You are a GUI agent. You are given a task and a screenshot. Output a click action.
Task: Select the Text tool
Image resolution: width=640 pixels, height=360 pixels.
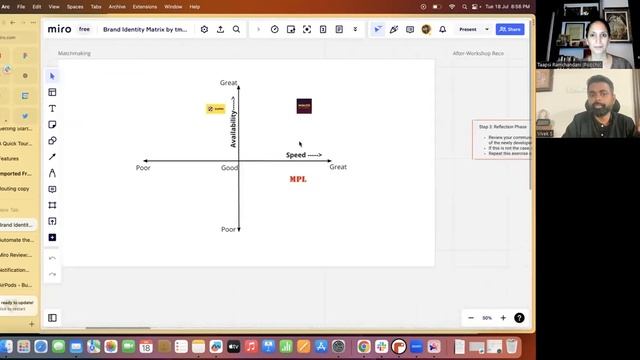pos(52,109)
